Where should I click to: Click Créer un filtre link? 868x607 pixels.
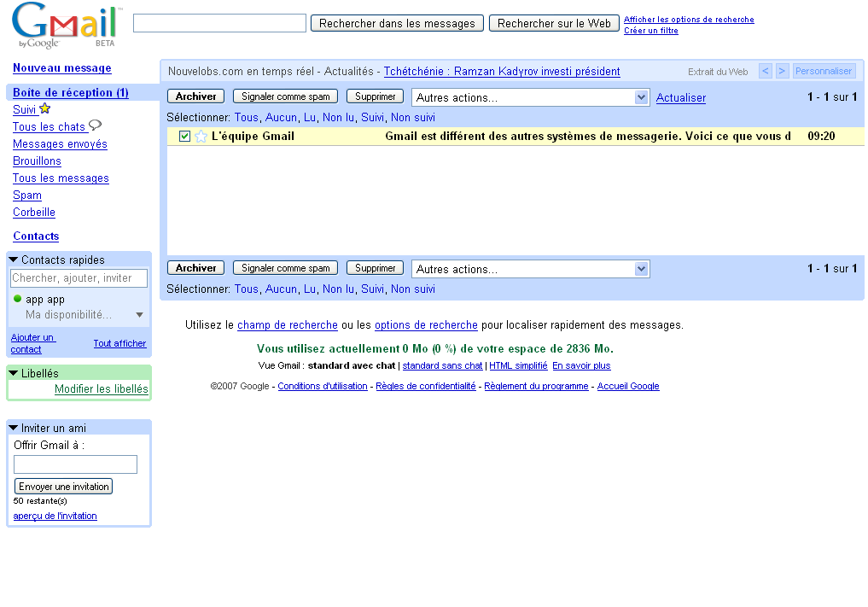click(x=651, y=31)
